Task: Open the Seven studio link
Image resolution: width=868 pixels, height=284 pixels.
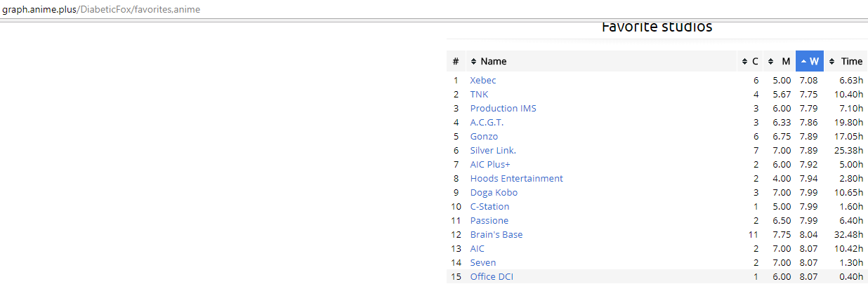Action: (483, 263)
